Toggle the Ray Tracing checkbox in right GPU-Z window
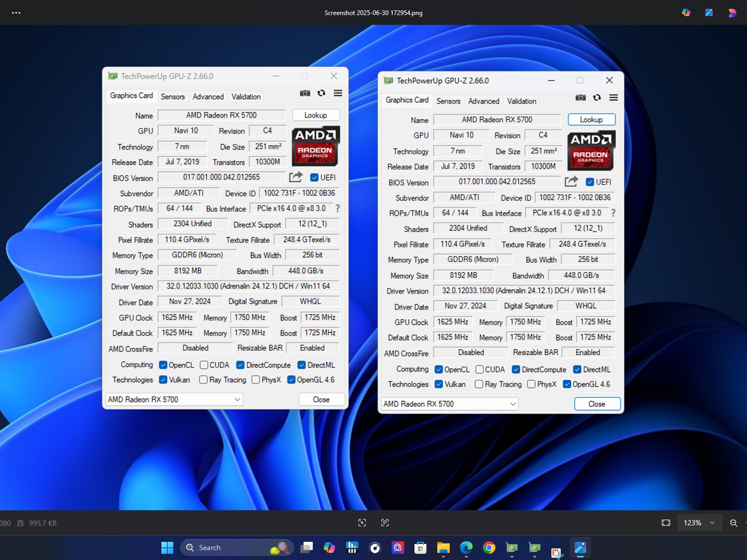The width and height of the screenshot is (747, 560). pos(479,384)
